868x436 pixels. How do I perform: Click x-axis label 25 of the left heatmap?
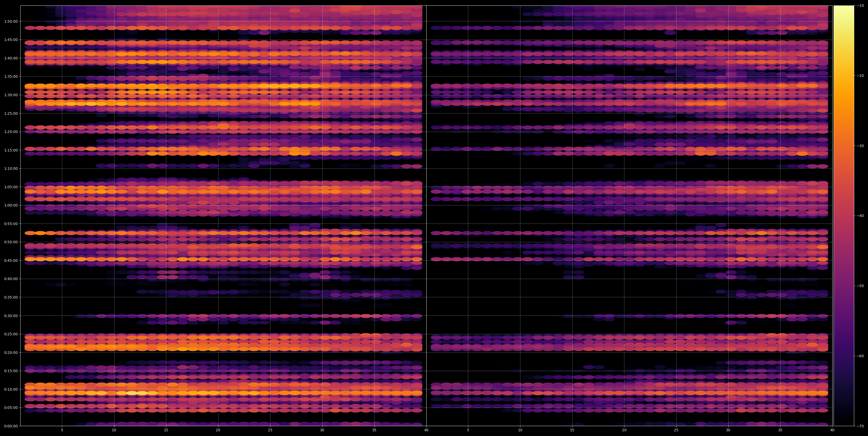[270, 430]
